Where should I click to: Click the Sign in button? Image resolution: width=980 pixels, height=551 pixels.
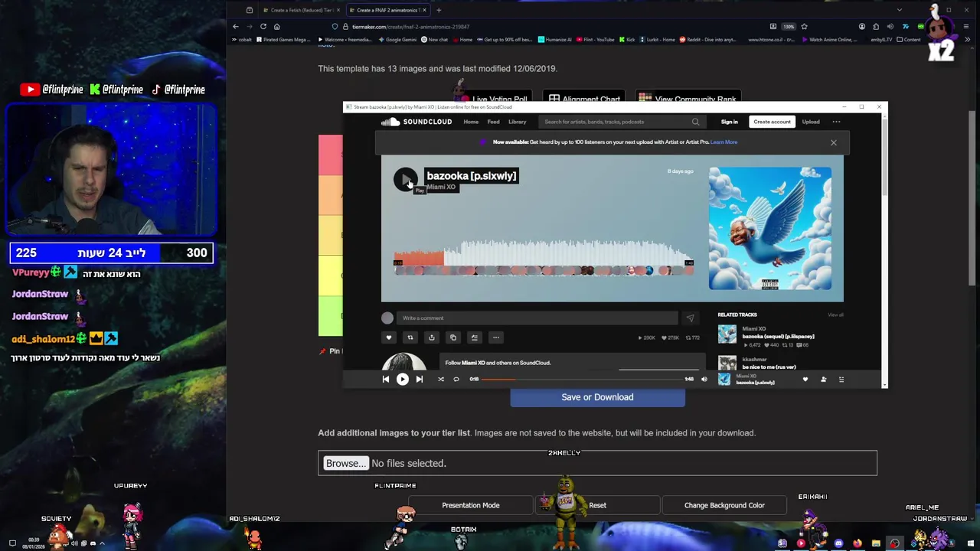[x=729, y=122]
